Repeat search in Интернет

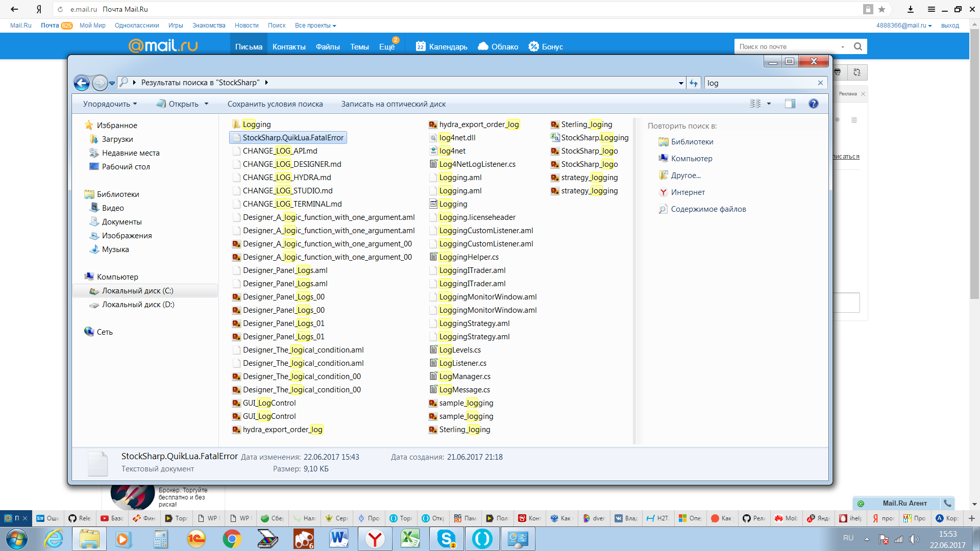[x=688, y=192]
